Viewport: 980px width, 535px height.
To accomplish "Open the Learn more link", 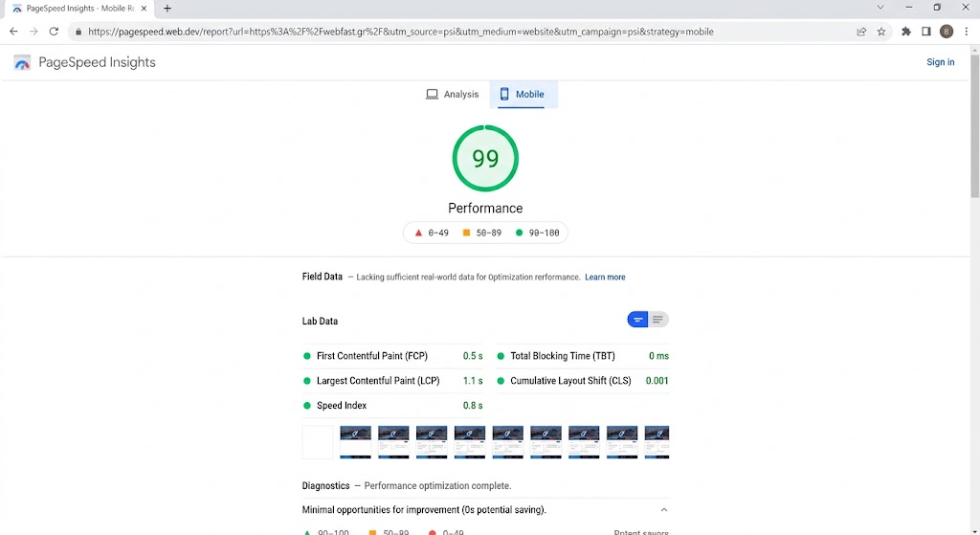I will (x=605, y=277).
